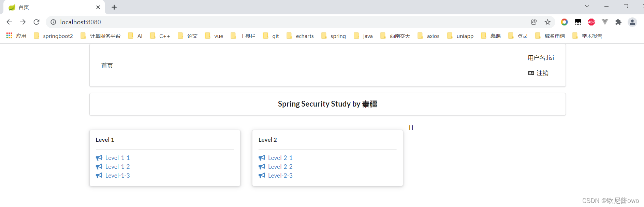Screen dimensions: 644x207
Task: Open the Level-2-2 link
Action: click(x=280, y=167)
